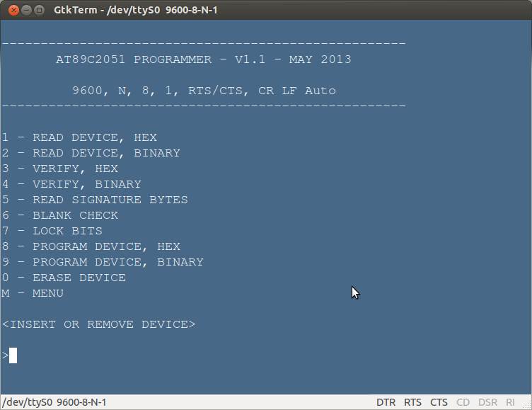532x410 pixels.
Task: Click the 'AT89C2051 PROGRAMMER - V1.1 - MAY 2013' header
Action: [x=204, y=59]
